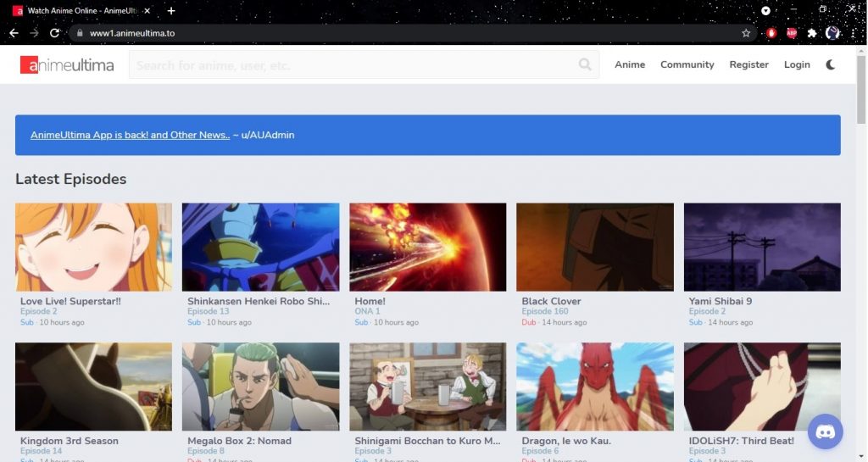Open the Community menu

click(687, 64)
